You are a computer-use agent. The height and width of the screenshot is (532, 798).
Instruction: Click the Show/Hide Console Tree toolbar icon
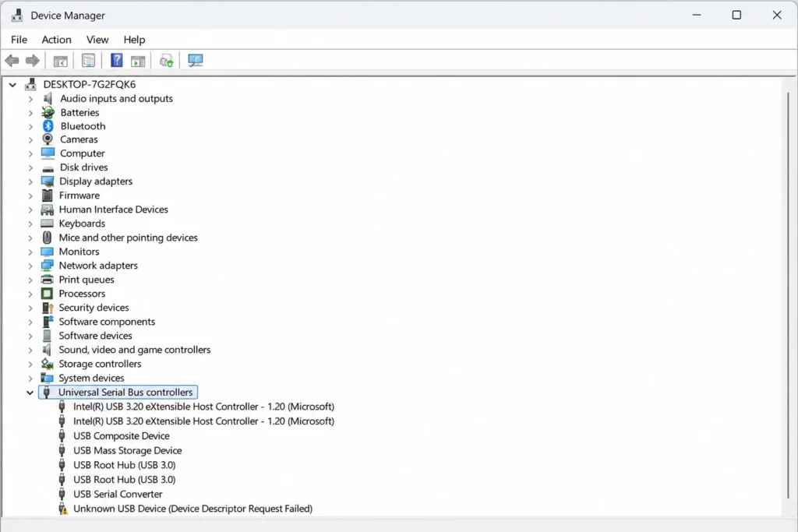[x=60, y=61]
